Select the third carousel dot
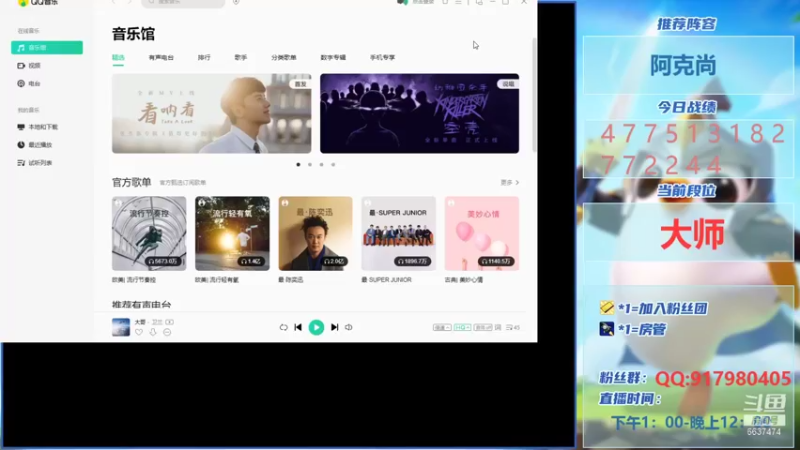The height and width of the screenshot is (450, 800). point(321,165)
